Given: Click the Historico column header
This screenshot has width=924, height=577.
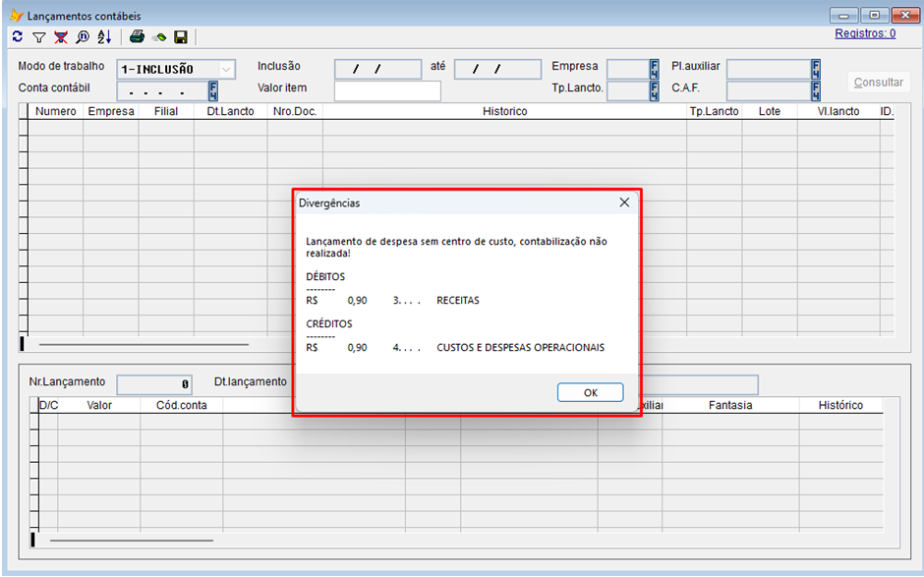Looking at the screenshot, I should tap(504, 111).
